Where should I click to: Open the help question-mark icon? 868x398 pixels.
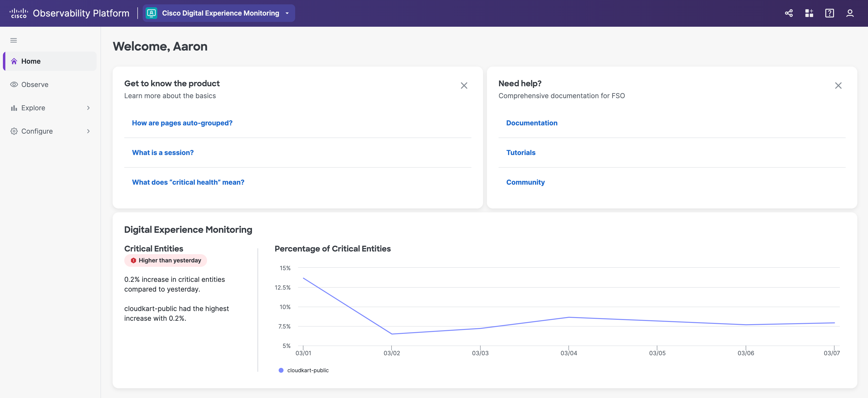click(x=829, y=13)
